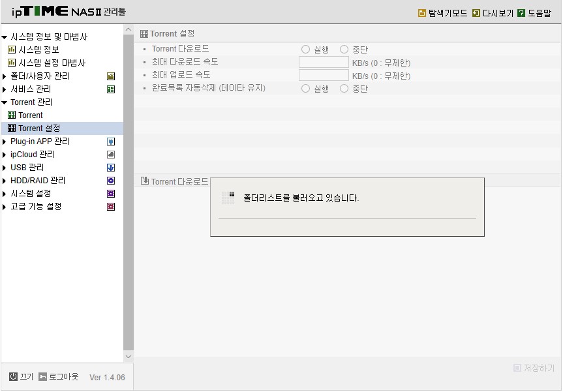
Task: Click sidebar scrollbar down arrow
Action: point(129,357)
